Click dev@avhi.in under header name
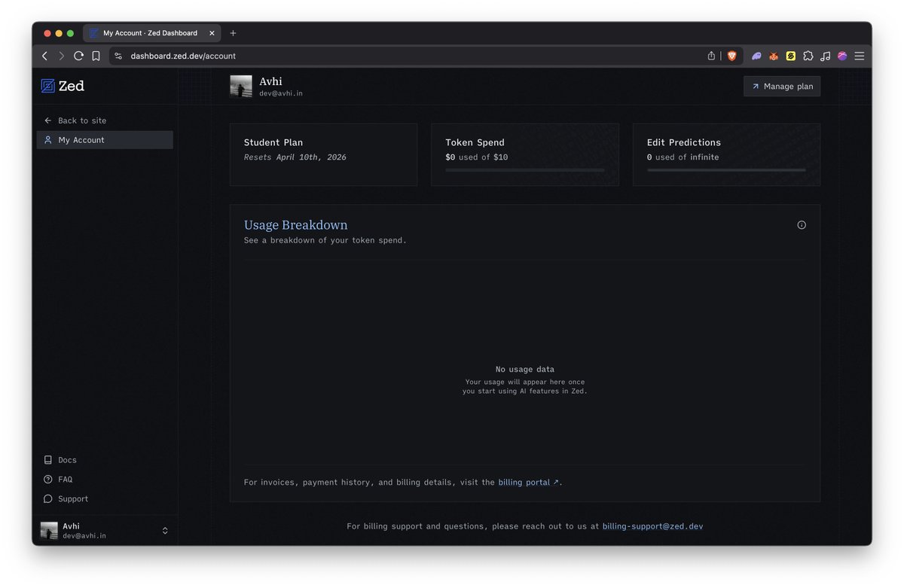The height and width of the screenshot is (588, 904). click(x=281, y=93)
